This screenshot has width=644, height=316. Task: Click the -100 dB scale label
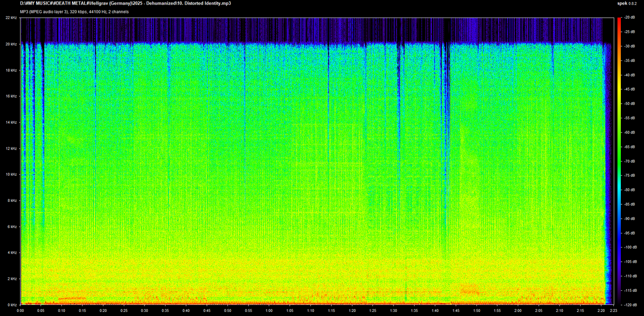coord(631,247)
